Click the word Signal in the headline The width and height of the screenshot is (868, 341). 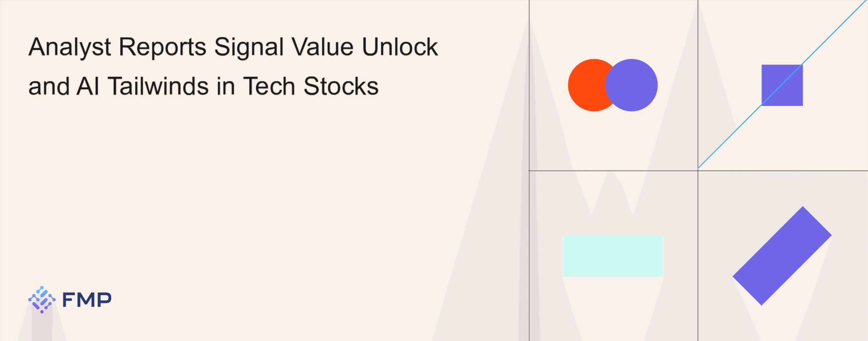click(249, 47)
